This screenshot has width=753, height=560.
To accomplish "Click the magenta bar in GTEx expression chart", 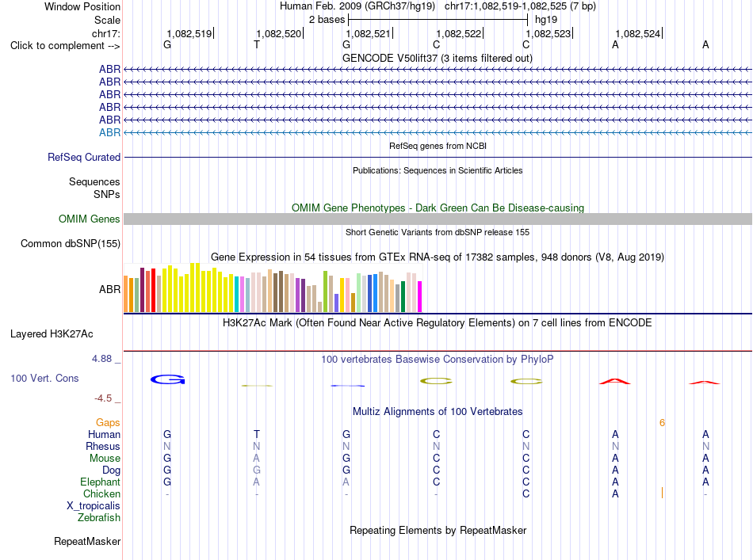I will coord(420,296).
